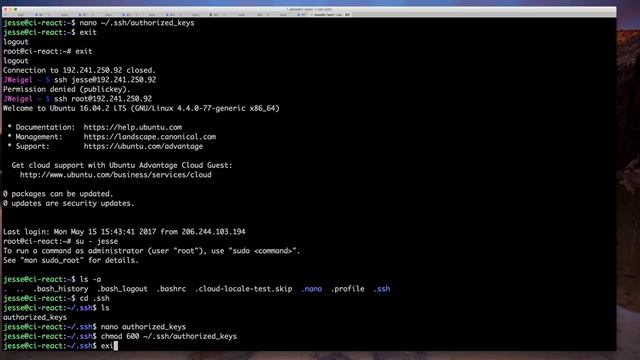640x360 pixels.
Task: Open the https://help.ubuntu.com URL
Action: pos(133,127)
